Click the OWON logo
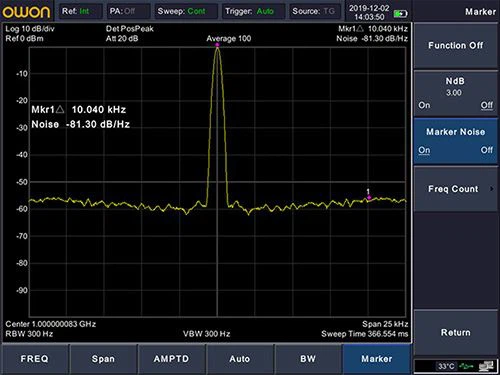This screenshot has width=500, height=375. pyautogui.click(x=26, y=12)
